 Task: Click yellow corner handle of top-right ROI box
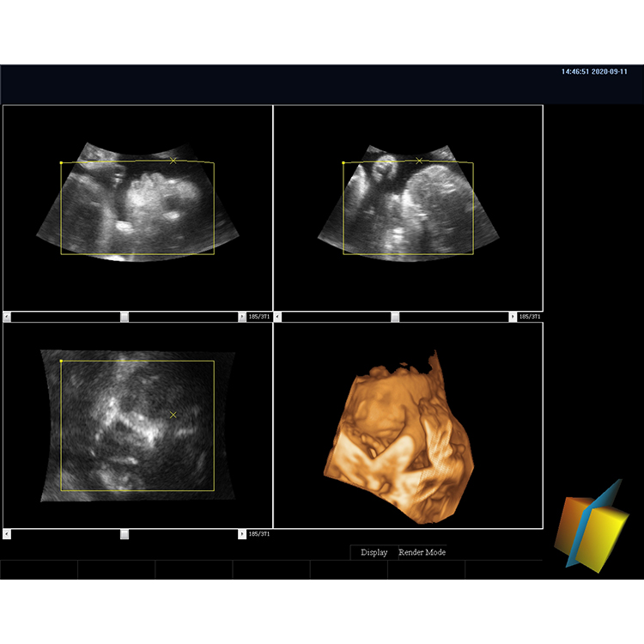click(343, 163)
